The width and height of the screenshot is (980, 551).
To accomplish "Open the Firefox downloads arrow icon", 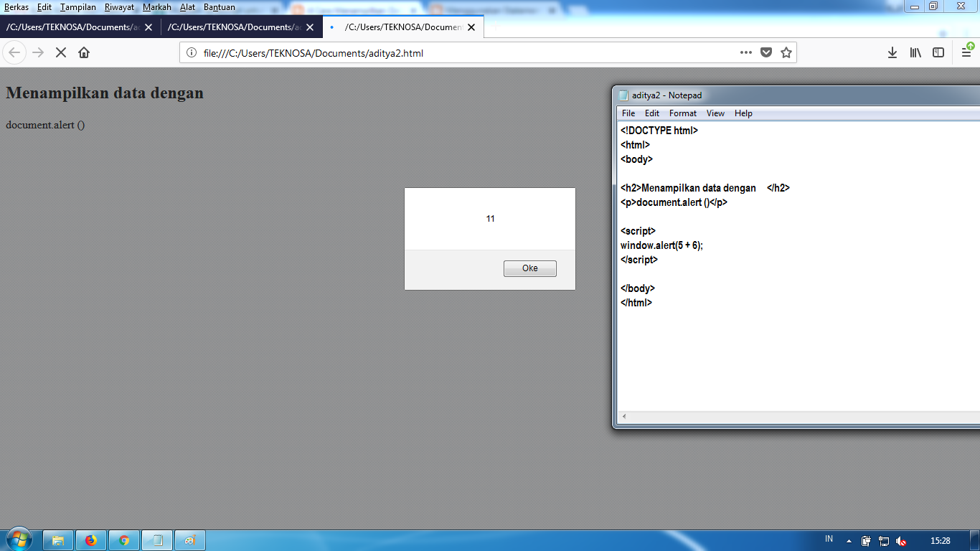I will click(x=892, y=52).
